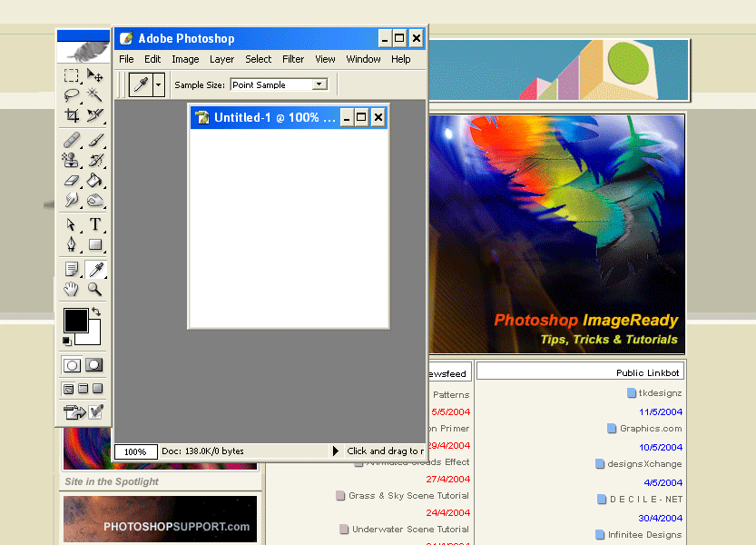Select the Notes tool

click(x=72, y=270)
